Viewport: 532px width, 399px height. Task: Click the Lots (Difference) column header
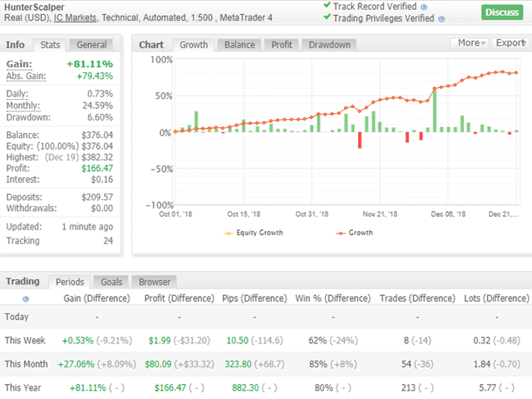(x=497, y=298)
